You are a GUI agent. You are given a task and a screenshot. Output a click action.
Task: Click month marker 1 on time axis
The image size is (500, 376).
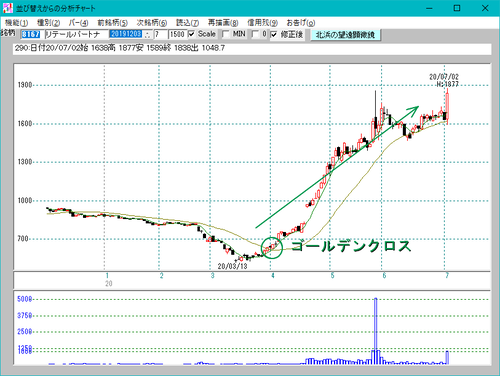[x=107, y=276]
